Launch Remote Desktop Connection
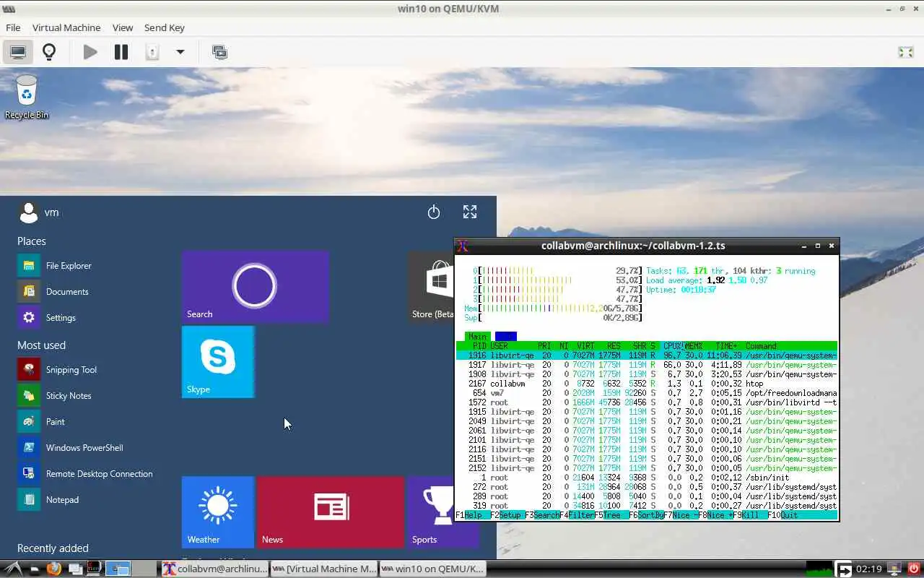The height and width of the screenshot is (578, 924). (x=87, y=474)
